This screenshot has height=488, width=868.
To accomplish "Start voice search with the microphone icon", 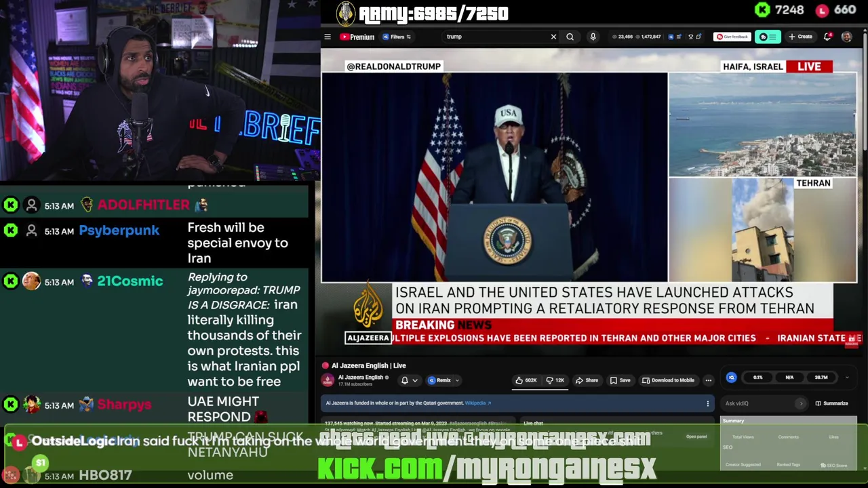I will coord(593,37).
